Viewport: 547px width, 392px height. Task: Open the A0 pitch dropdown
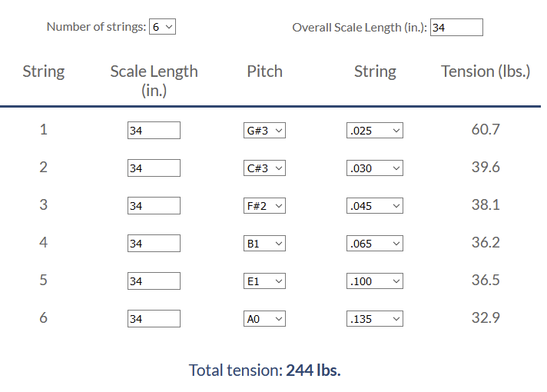(264, 319)
